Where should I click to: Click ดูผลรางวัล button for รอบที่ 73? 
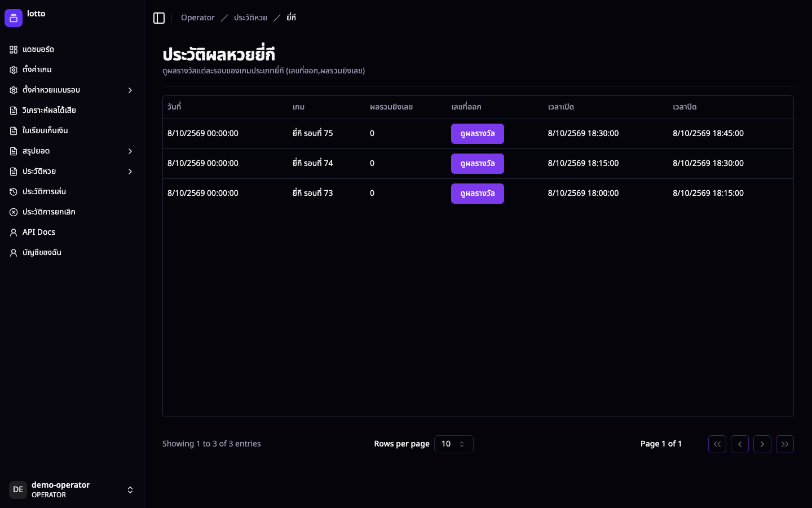478,194
